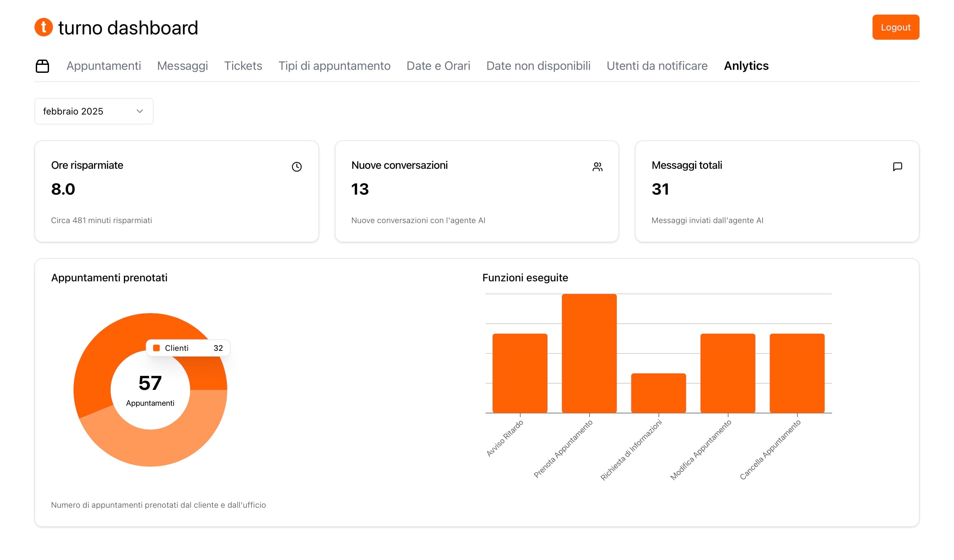Select the Anlytics tab
The width and height of the screenshot is (954, 560).
point(746,66)
